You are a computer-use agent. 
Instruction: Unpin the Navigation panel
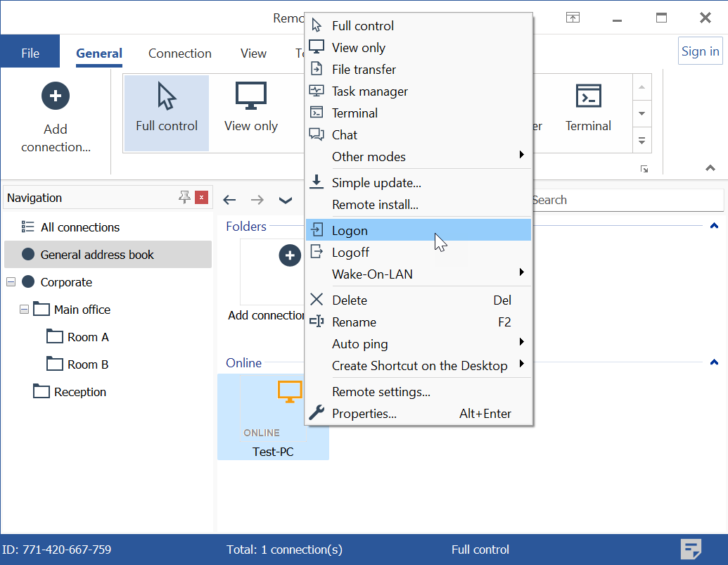(184, 198)
